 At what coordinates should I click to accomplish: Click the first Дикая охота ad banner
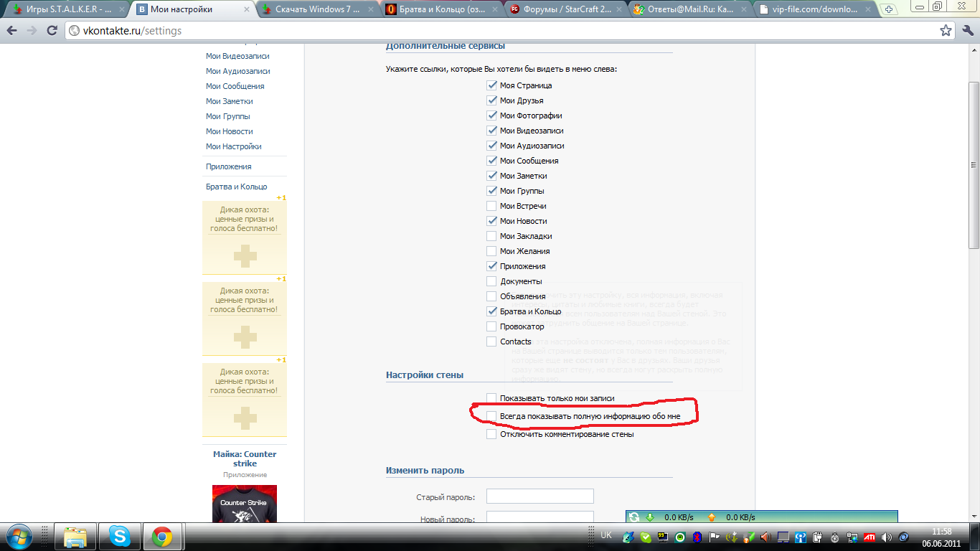[x=245, y=237]
